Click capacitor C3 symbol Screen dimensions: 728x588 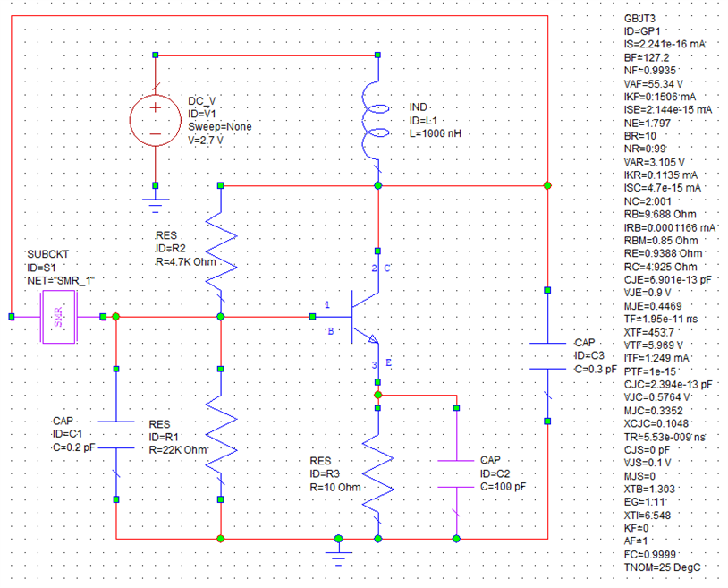pyautogui.click(x=547, y=356)
